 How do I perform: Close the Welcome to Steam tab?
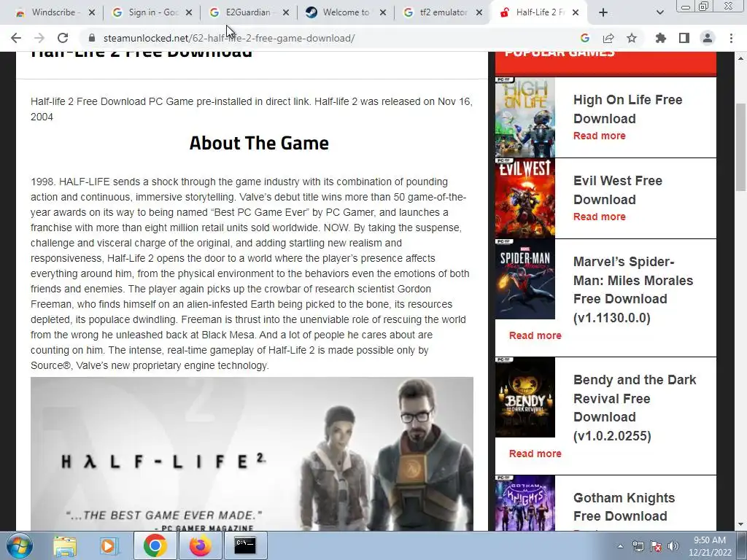(x=382, y=12)
